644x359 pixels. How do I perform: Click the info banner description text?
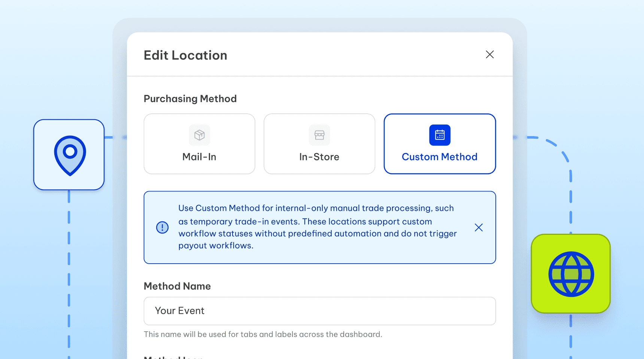coord(318,227)
